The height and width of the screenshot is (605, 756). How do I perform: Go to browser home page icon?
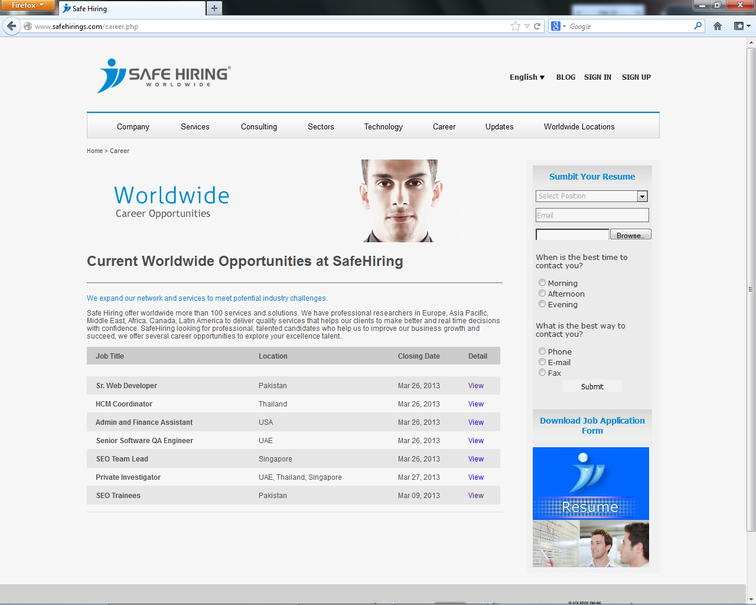[717, 26]
